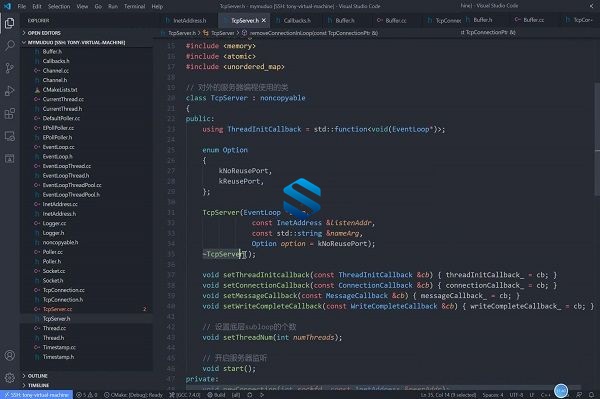This screenshot has width=600, height=399.
Task: Select the TcpServer.h editor tab
Action: 244,20
